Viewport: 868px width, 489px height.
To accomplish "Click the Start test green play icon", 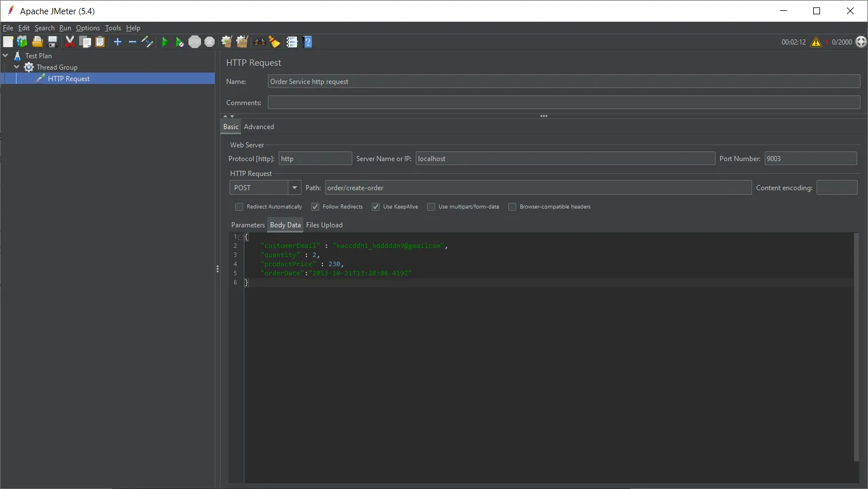I will tap(164, 42).
